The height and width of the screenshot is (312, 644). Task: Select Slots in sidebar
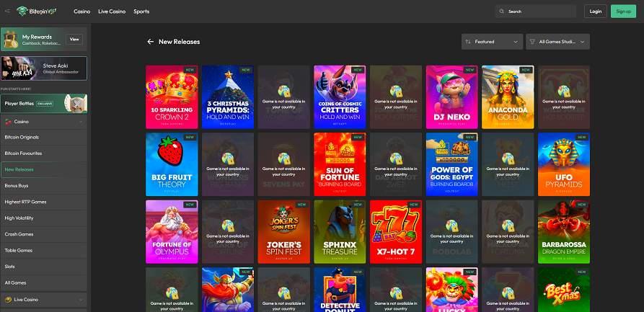(x=43, y=267)
